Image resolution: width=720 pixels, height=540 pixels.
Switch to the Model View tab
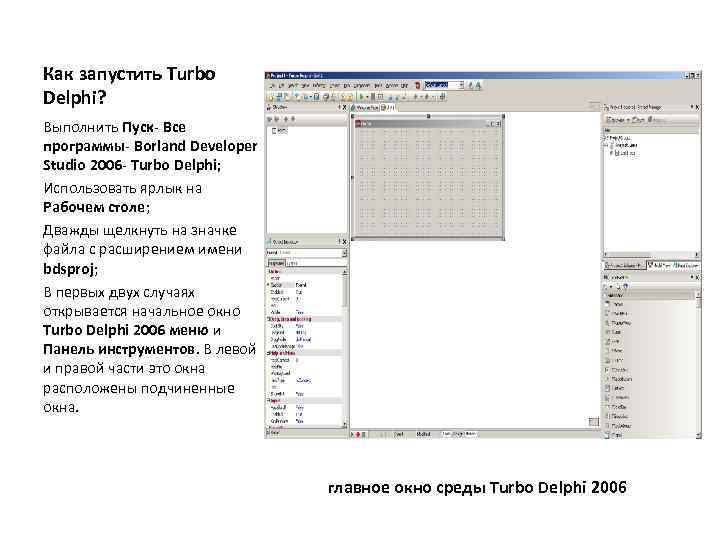point(660,265)
